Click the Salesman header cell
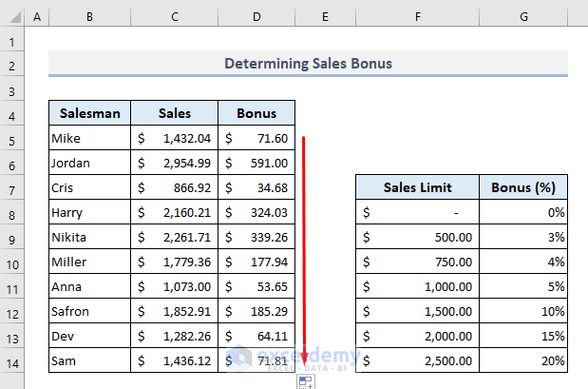588x389 pixels. pos(90,113)
